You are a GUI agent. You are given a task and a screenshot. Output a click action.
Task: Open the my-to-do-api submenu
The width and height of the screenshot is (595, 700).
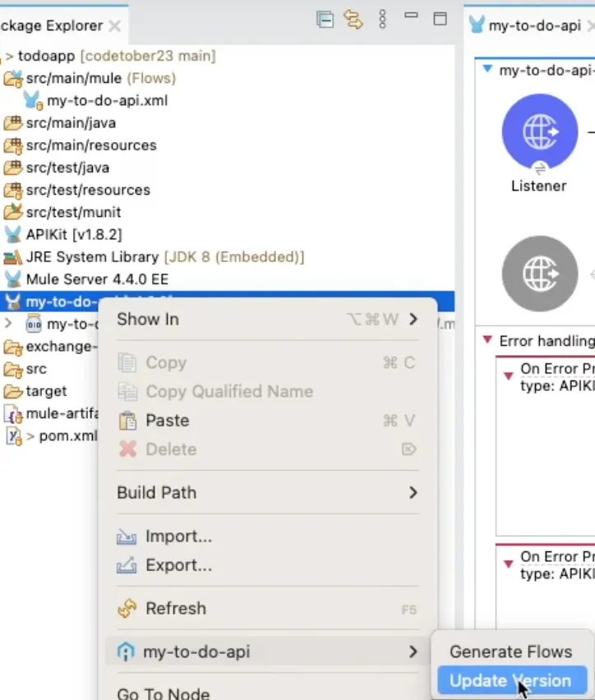267,652
